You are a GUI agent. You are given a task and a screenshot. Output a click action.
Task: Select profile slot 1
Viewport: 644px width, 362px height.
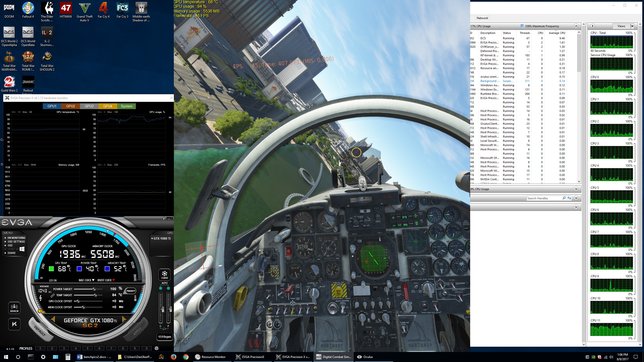click(40, 348)
